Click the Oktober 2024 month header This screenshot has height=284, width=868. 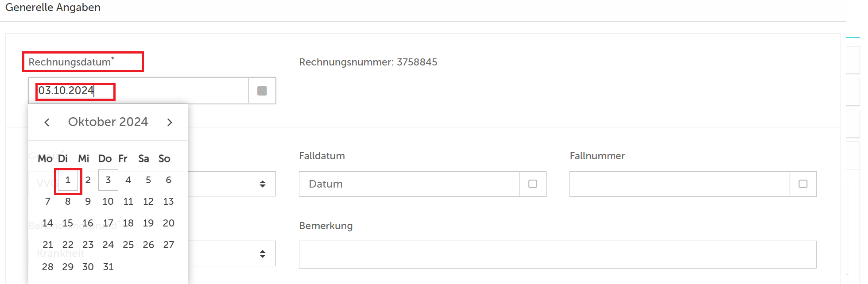tap(108, 122)
